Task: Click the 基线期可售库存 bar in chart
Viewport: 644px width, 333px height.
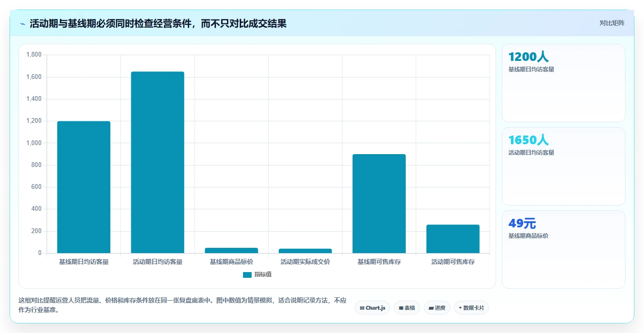Action: [379, 204]
